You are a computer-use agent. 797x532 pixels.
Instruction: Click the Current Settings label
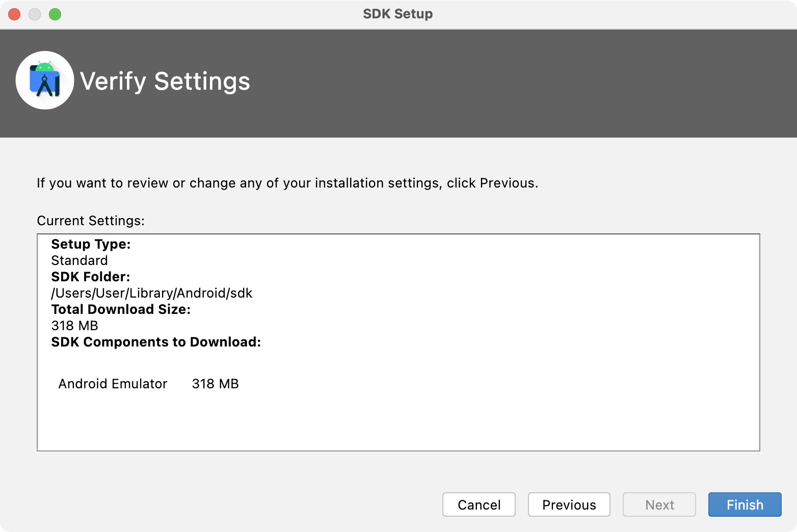click(x=91, y=221)
